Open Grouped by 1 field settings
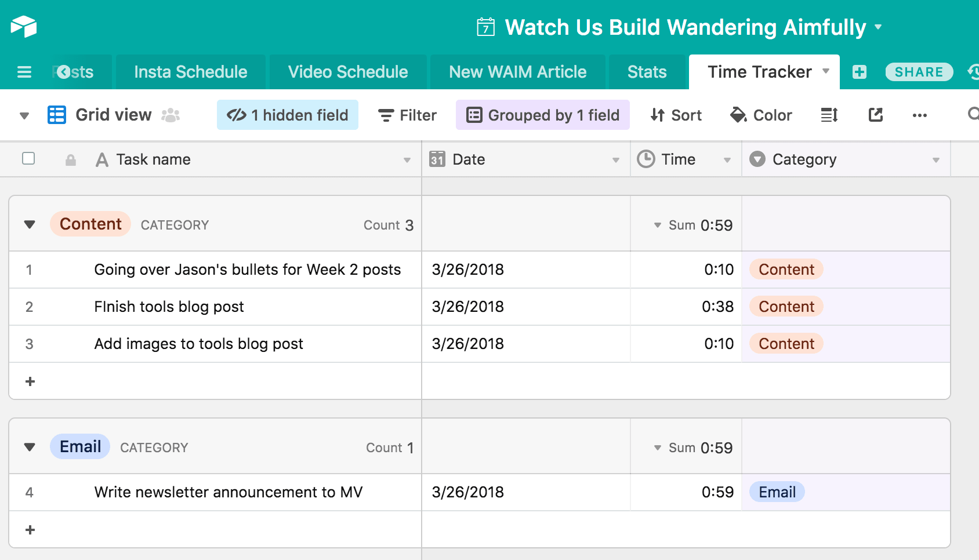Screen dimensions: 979x560 pyautogui.click(x=543, y=115)
